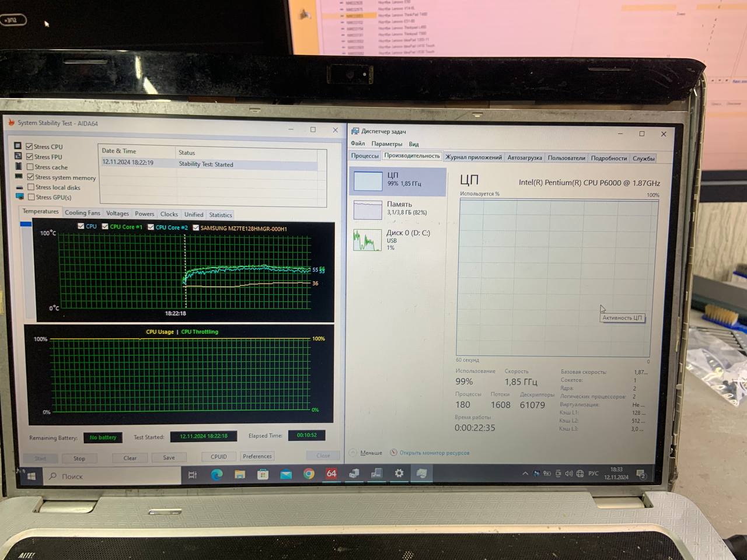The image size is (747, 560).
Task: Enable the Stress cache checkbox
Action: (30, 167)
